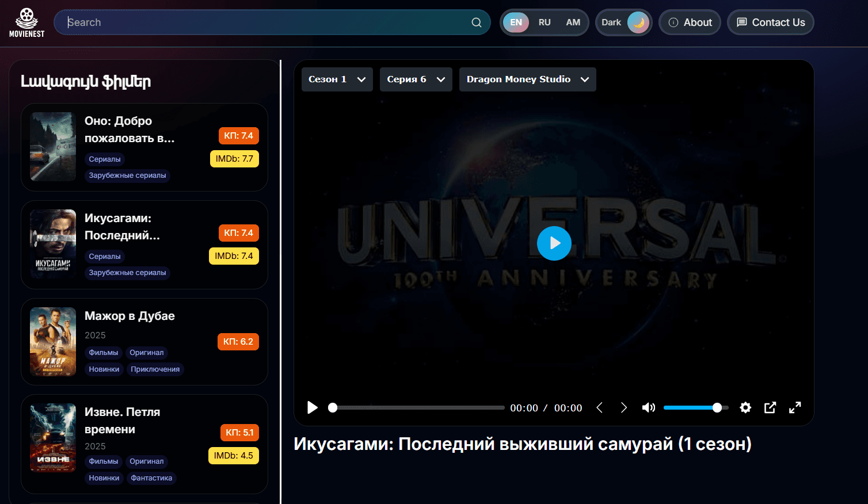The width and height of the screenshot is (868, 504).
Task: Switch the site language to RU
Action: (545, 22)
